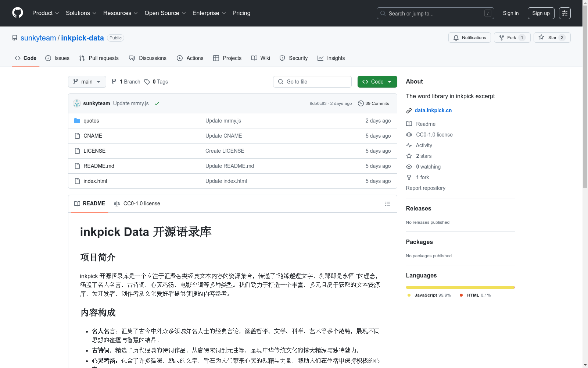The image size is (588, 368).
Task: Switch to the Insights tab
Action: [331, 58]
